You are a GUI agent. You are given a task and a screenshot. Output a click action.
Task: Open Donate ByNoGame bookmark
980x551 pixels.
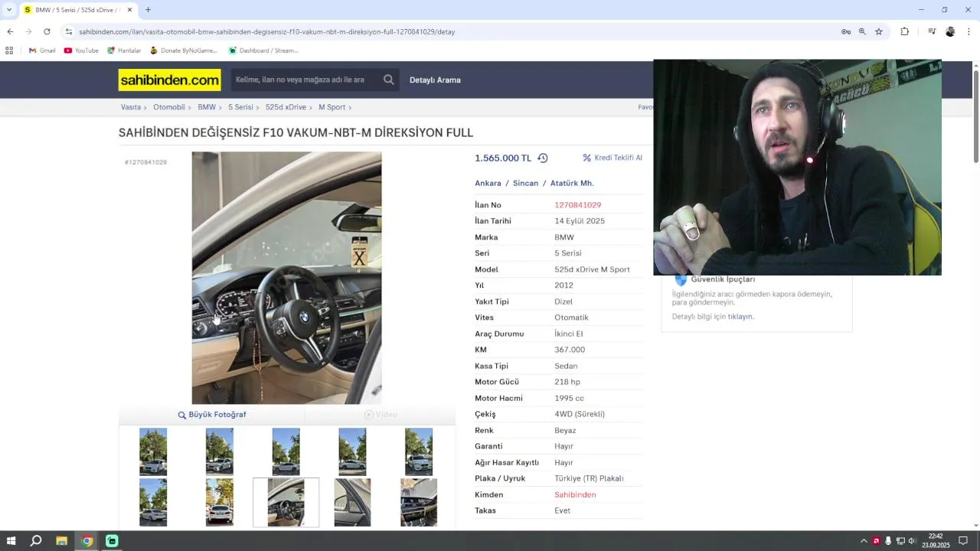pos(184,51)
